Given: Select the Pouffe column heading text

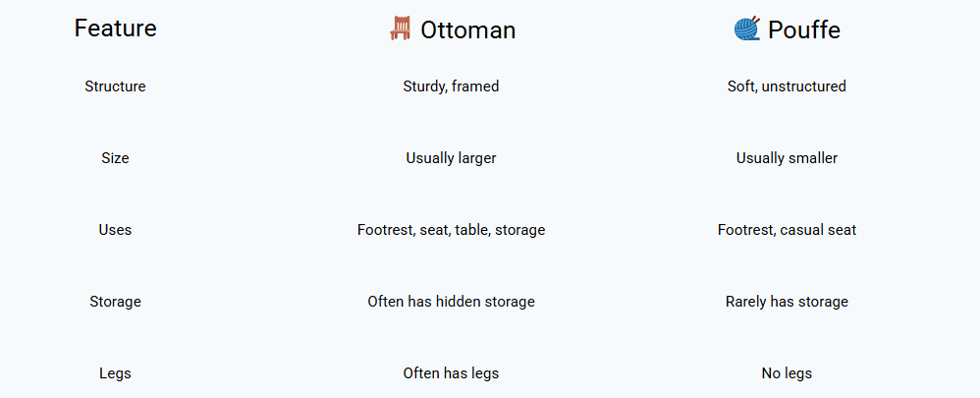Looking at the screenshot, I should coord(804,30).
